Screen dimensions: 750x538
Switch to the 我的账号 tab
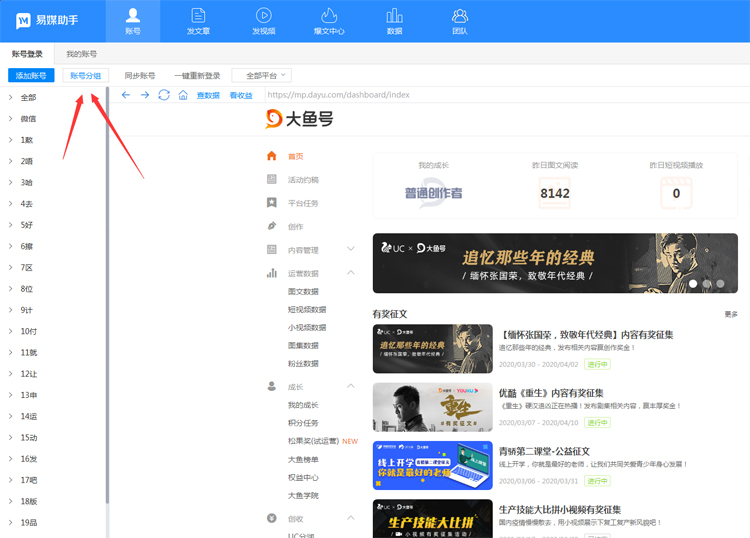pyautogui.click(x=81, y=54)
